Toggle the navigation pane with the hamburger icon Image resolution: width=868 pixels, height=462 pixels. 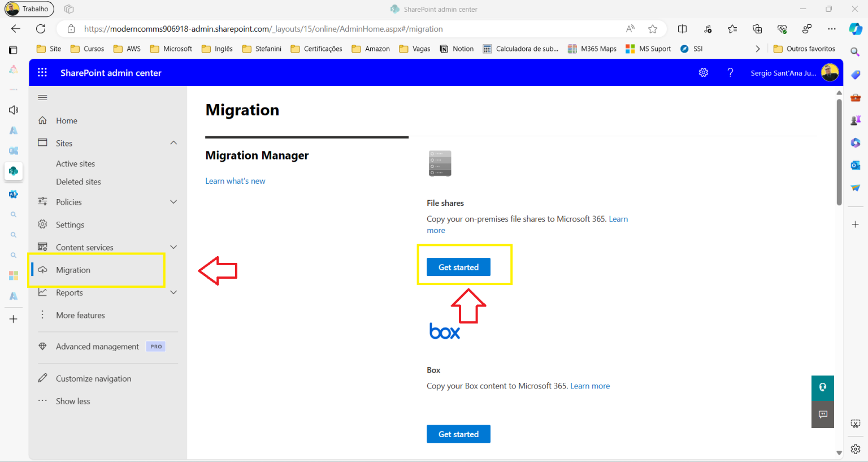click(x=42, y=97)
